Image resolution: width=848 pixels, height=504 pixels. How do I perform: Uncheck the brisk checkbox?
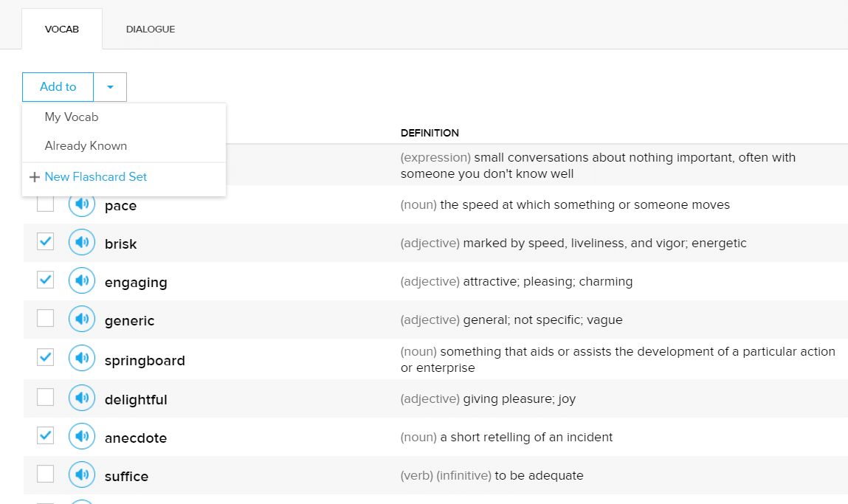[46, 242]
